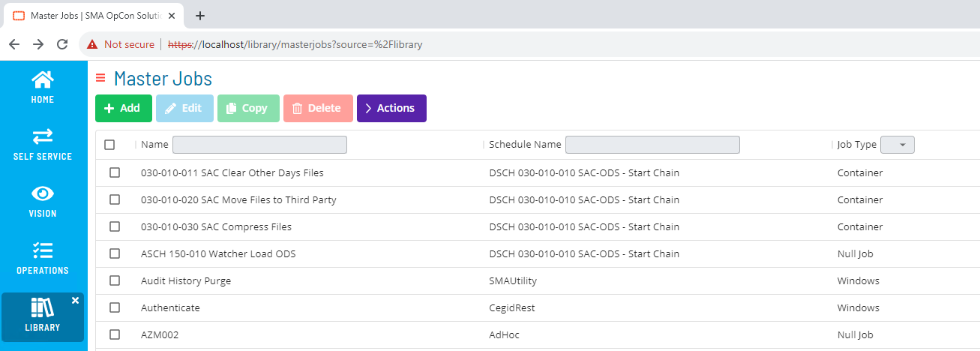The image size is (980, 351).
Task: Check the Audit History Purge row
Action: coord(115,280)
